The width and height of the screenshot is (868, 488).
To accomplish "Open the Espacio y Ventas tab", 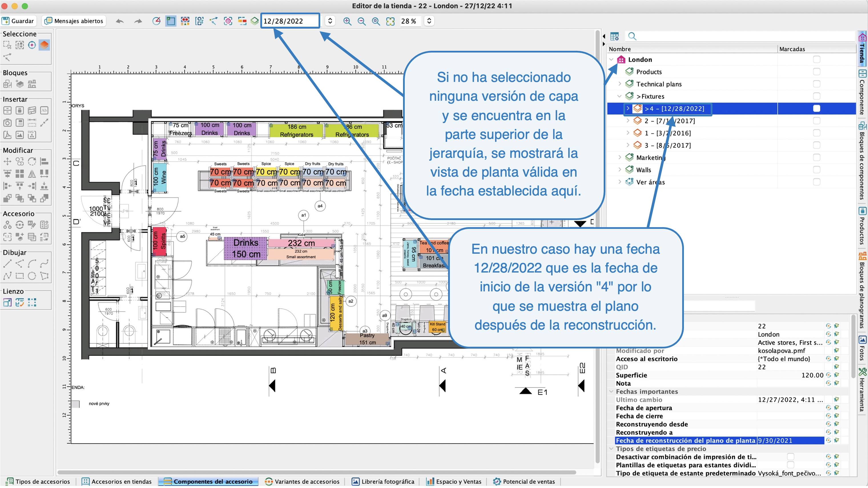I will (454, 482).
